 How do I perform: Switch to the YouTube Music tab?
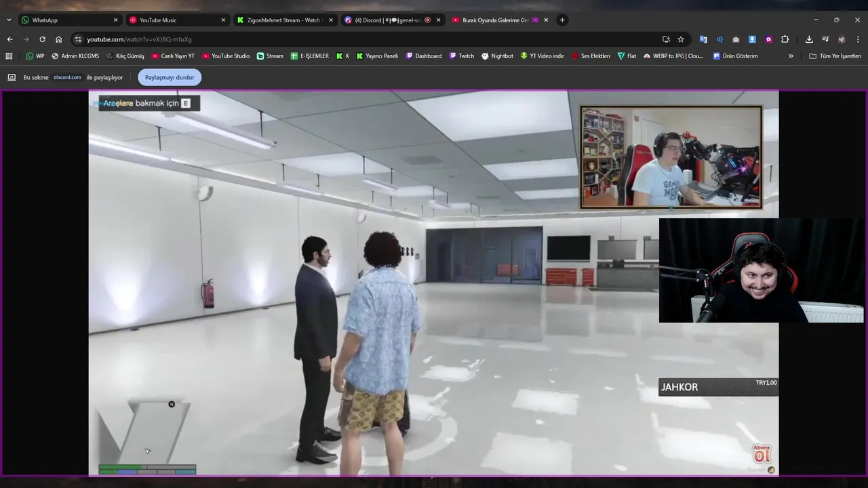pyautogui.click(x=177, y=20)
